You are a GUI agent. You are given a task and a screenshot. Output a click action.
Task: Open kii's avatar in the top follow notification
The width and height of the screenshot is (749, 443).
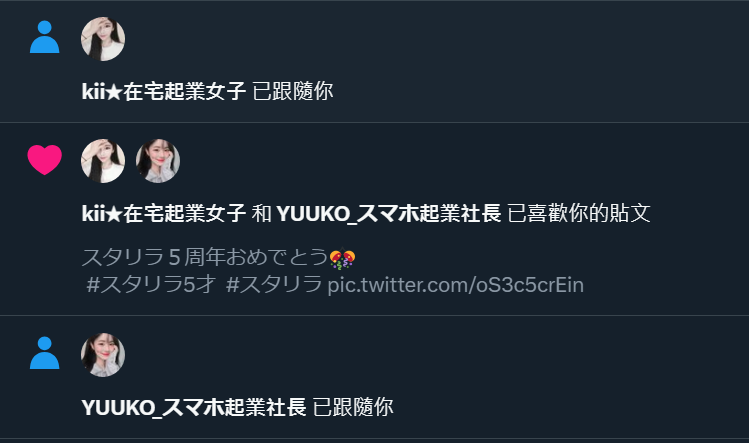(x=103, y=39)
